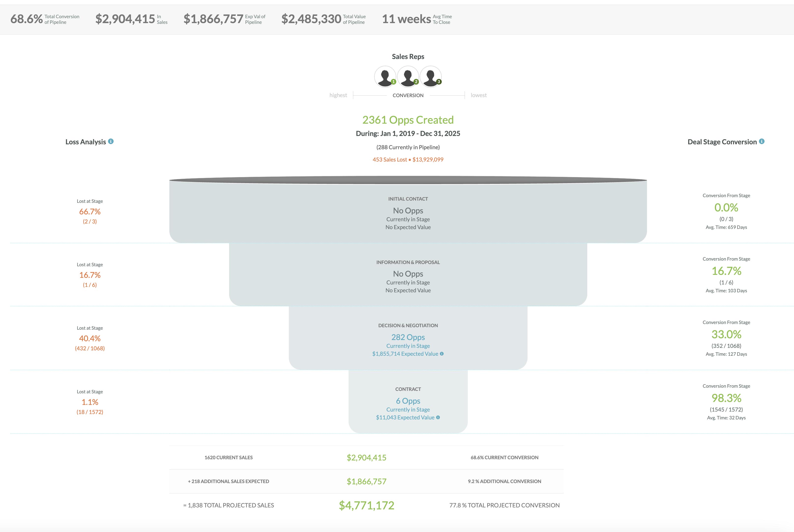This screenshot has height=532, width=794.
Task: Select the Contract funnel stage
Action: click(408, 401)
